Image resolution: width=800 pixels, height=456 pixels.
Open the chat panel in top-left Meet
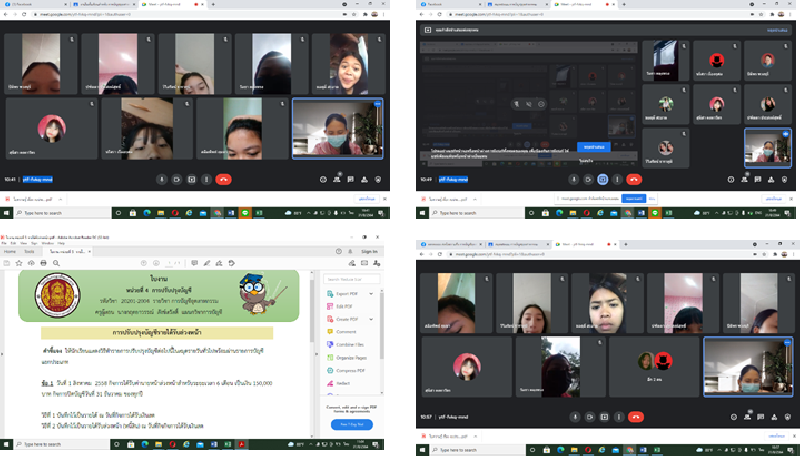350,179
